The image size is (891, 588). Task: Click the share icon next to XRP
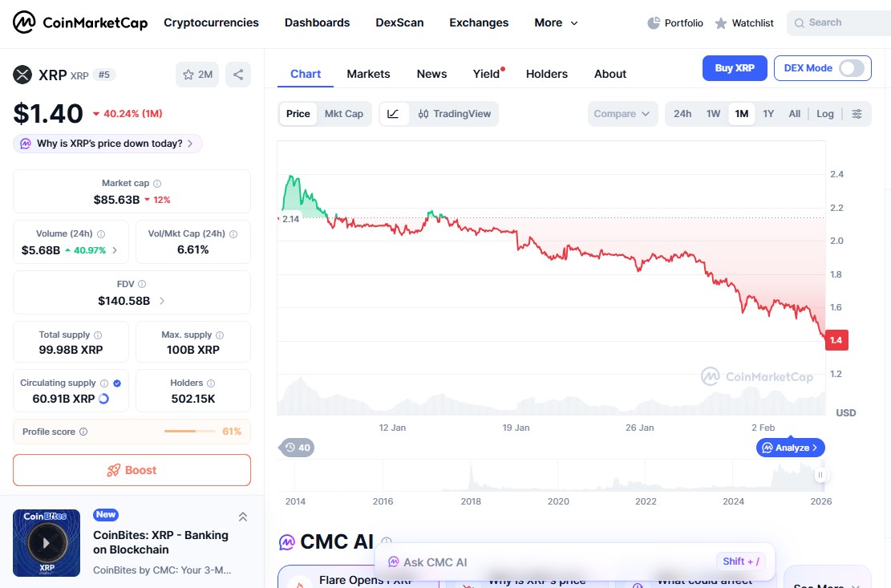[238, 73]
